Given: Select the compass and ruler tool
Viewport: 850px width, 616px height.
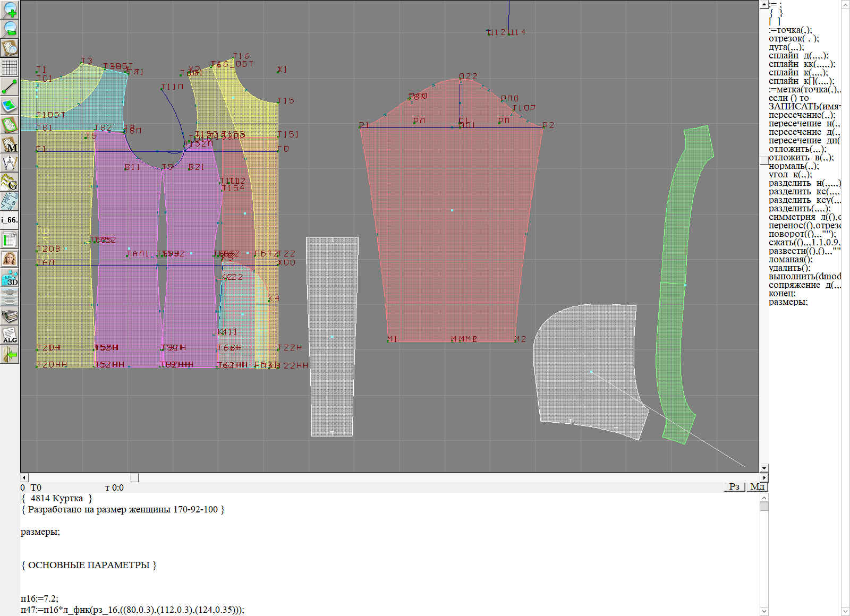Looking at the screenshot, I should [10, 163].
